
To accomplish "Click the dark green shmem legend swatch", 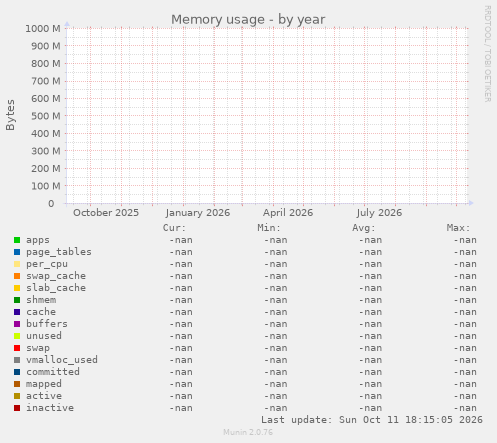I will (x=17, y=300).
